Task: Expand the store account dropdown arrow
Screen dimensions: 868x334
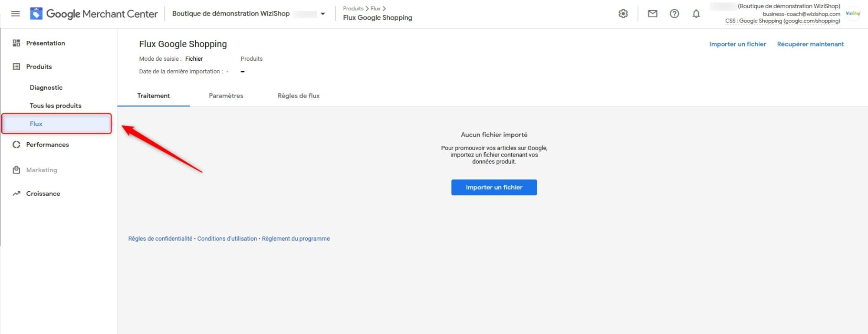Action: (x=322, y=14)
